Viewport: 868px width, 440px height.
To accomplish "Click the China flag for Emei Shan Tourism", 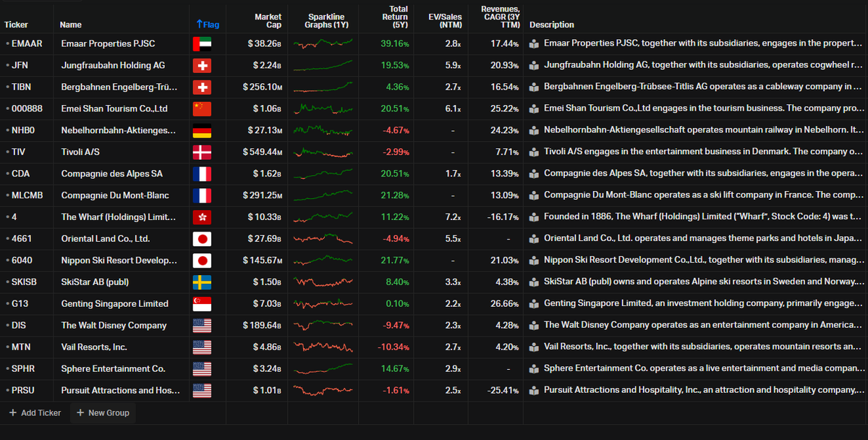I will [x=202, y=109].
